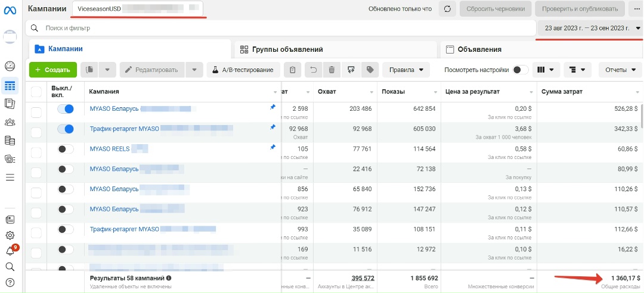The width and height of the screenshot is (644, 293).
Task: Enable toggle for campaign with 16,22 $ spend
Action: [66, 250]
